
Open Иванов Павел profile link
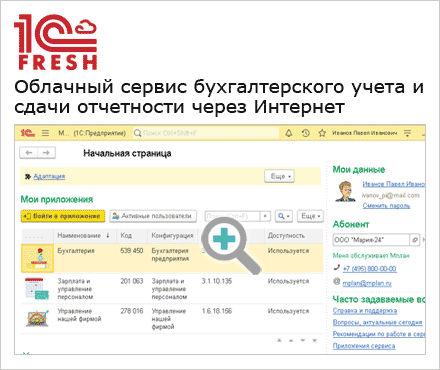[393, 184]
